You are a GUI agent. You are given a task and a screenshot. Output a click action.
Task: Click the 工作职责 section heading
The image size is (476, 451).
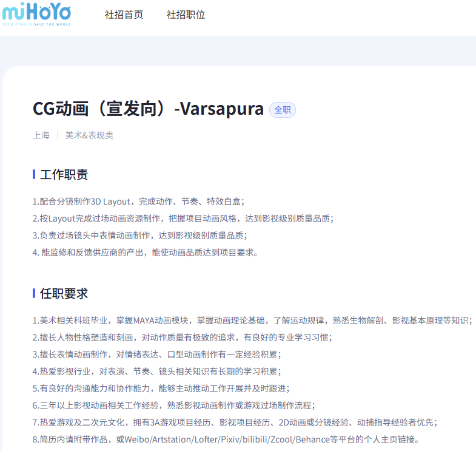(64, 174)
